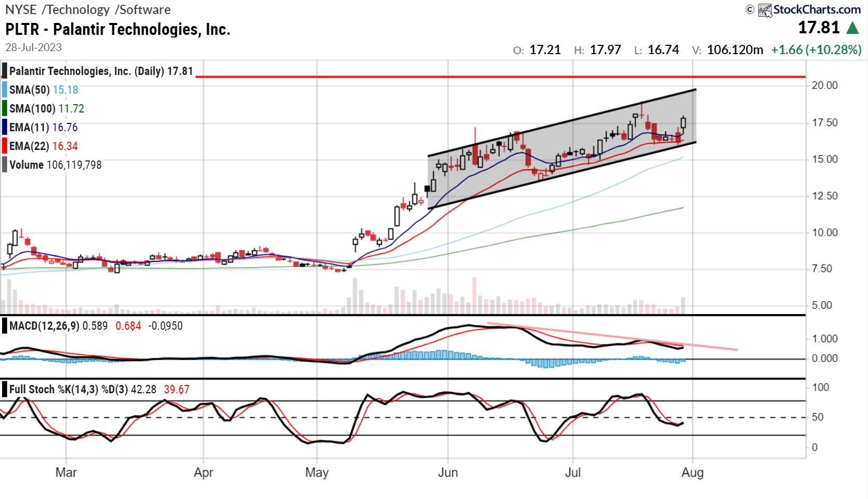Image resolution: width=868 pixels, height=499 pixels.
Task: Click the green up-triangle beside 17.81
Action: pos(852,27)
